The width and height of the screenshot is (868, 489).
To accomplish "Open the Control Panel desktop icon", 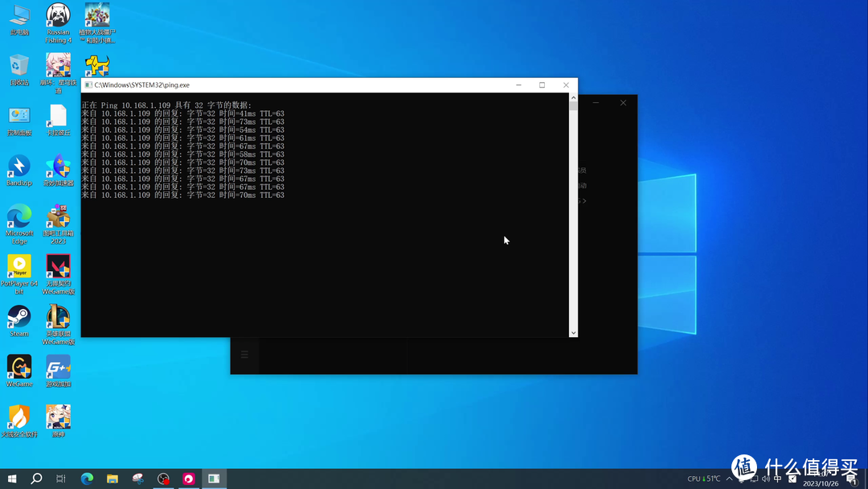I will coord(19,117).
